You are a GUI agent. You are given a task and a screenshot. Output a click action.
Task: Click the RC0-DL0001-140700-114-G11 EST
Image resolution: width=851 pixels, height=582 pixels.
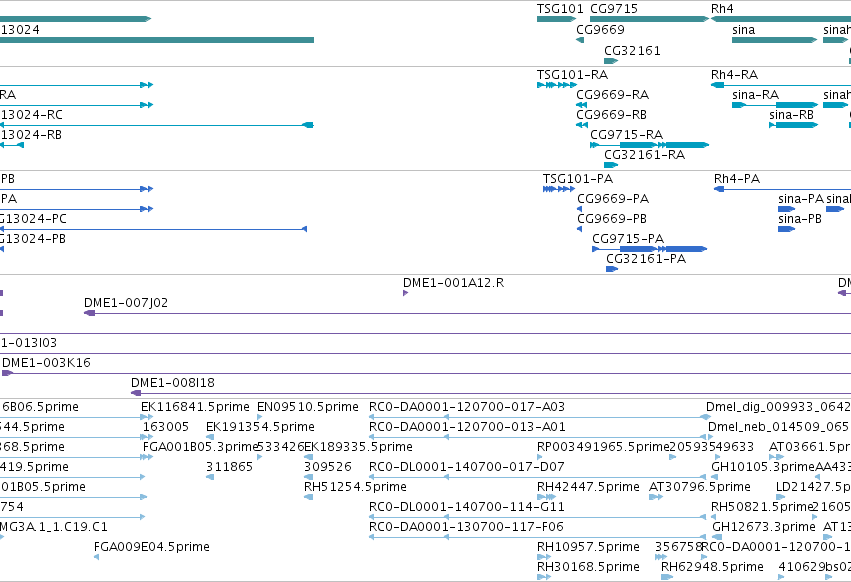tap(538, 517)
